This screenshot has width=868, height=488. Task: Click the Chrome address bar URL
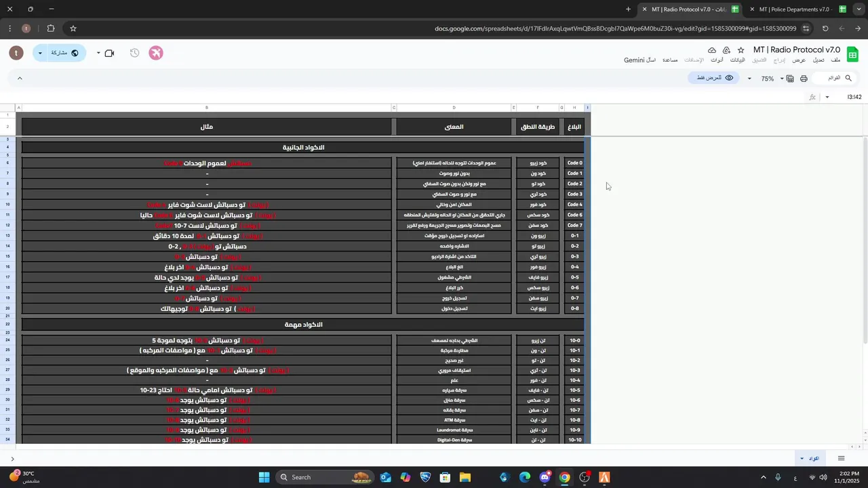pyautogui.click(x=616, y=28)
